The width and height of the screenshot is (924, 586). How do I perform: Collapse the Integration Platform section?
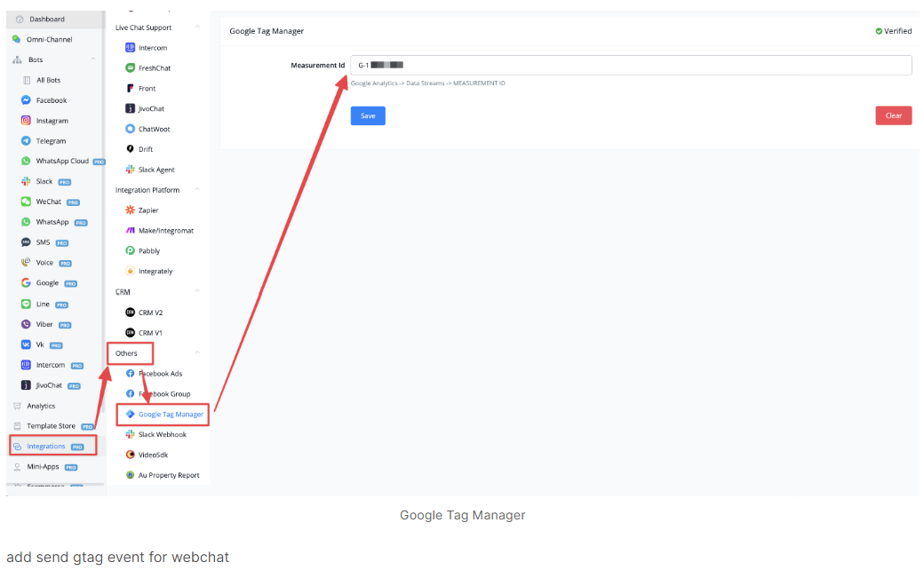click(197, 190)
